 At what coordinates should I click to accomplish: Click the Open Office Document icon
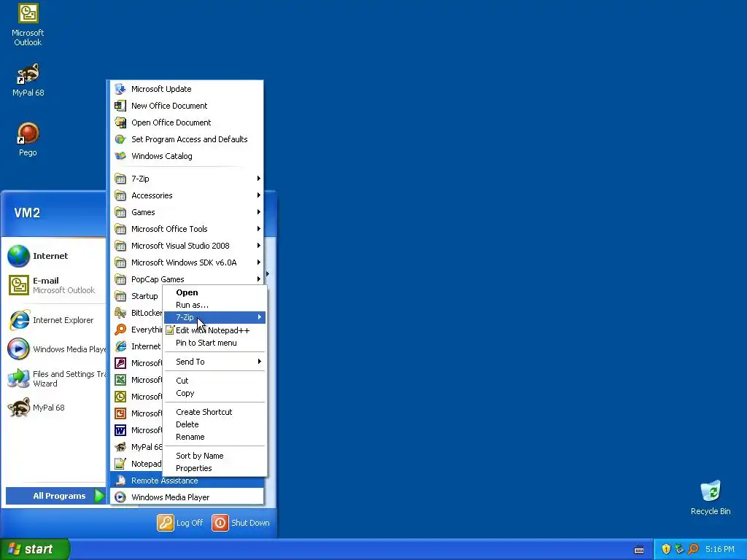120,122
